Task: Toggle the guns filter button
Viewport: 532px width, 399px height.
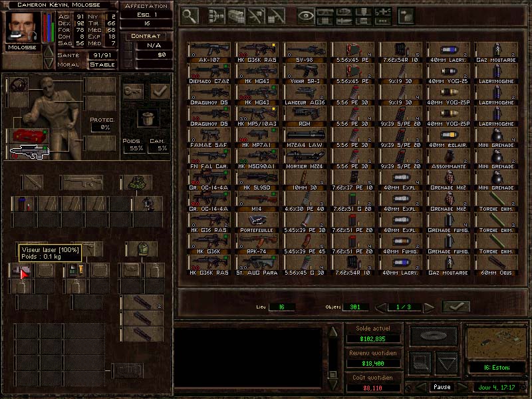Action: coord(325,12)
